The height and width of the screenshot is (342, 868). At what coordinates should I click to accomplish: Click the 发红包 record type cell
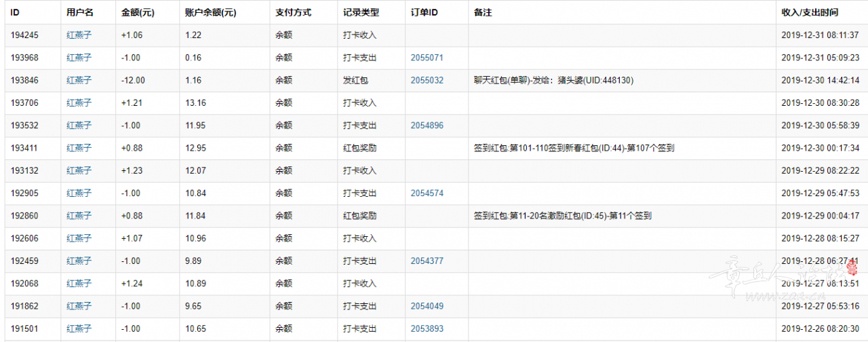(x=371, y=80)
